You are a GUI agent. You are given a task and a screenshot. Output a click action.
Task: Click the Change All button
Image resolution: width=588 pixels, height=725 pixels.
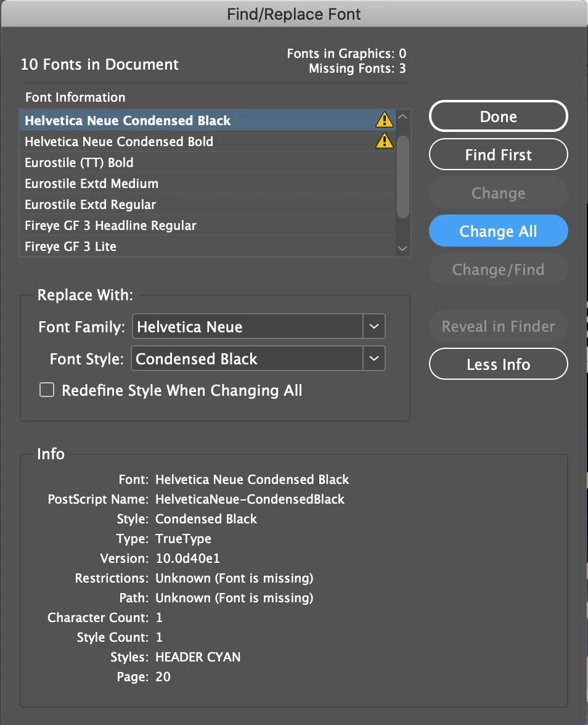pos(498,231)
